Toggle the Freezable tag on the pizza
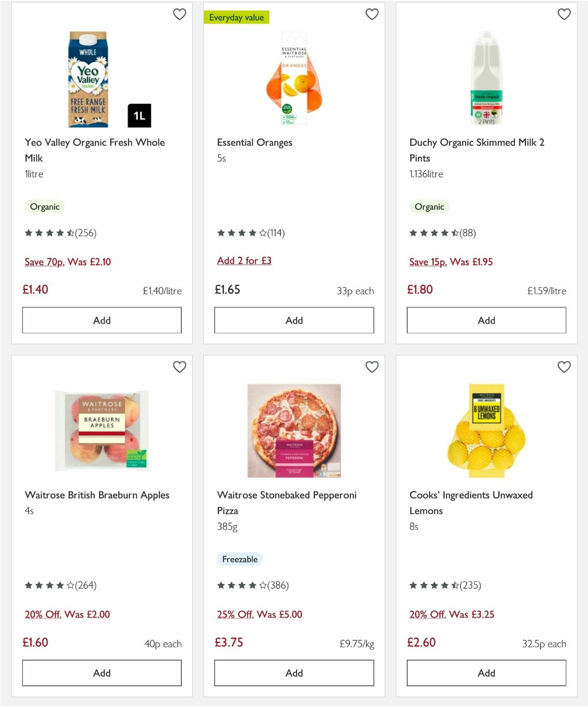 click(x=240, y=559)
